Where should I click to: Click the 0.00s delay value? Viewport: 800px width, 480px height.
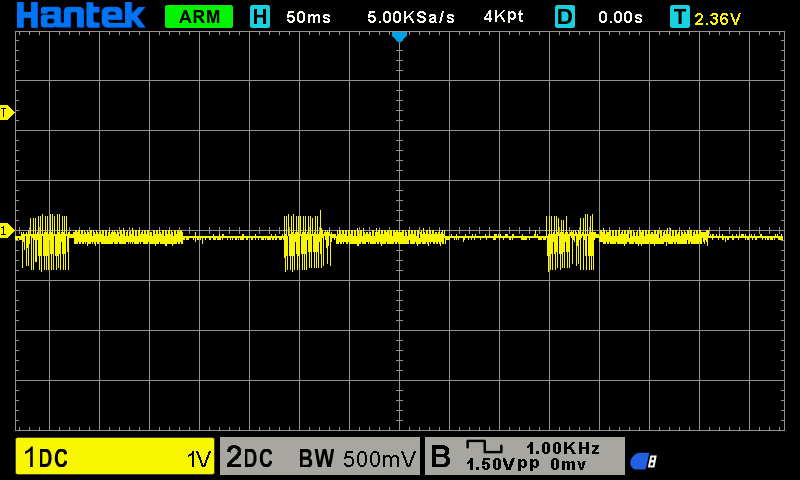coord(620,17)
